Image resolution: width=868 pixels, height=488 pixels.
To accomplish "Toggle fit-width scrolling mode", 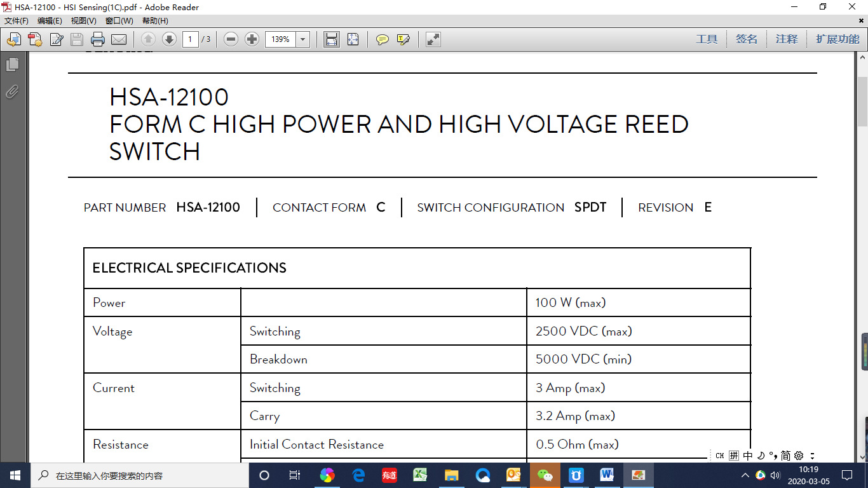I will tap(332, 39).
